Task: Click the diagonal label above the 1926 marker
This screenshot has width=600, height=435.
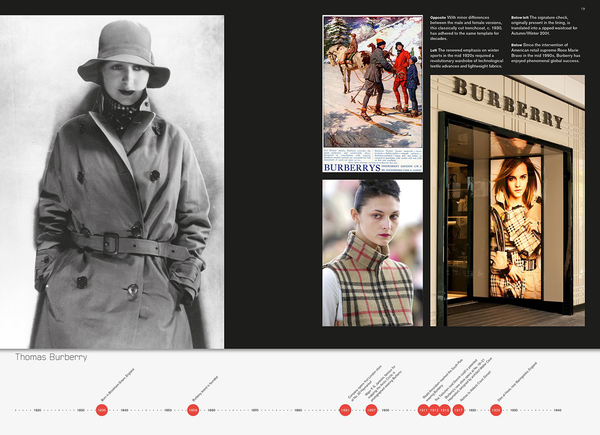Action: pyautogui.click(x=517, y=382)
